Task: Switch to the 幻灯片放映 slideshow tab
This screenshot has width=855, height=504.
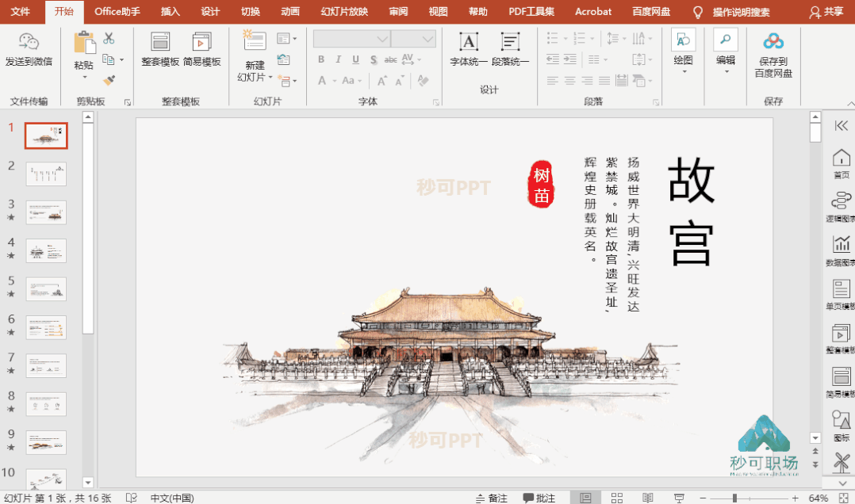Action: click(x=344, y=11)
